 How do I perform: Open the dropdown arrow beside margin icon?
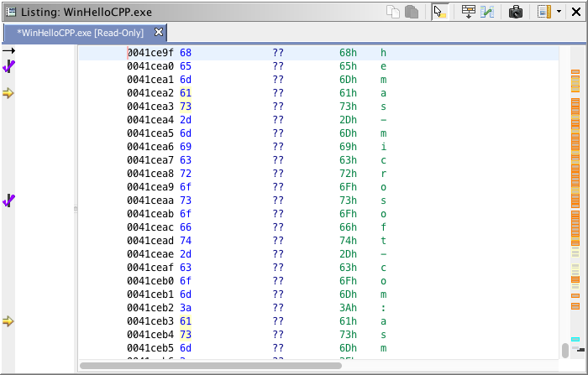click(x=559, y=12)
